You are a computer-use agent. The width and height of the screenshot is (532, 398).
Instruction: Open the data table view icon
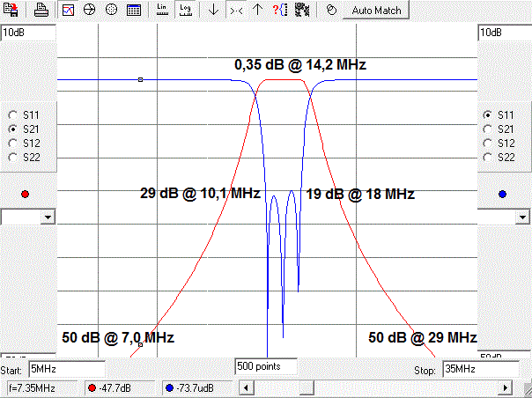132,11
